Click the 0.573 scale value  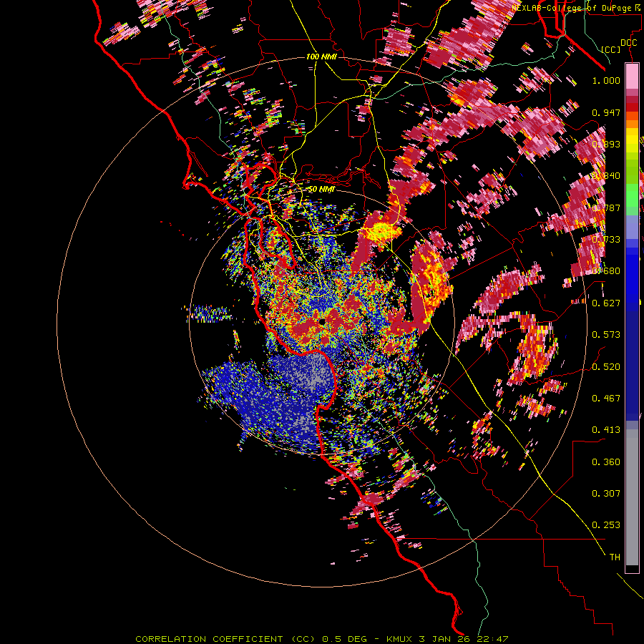click(606, 335)
